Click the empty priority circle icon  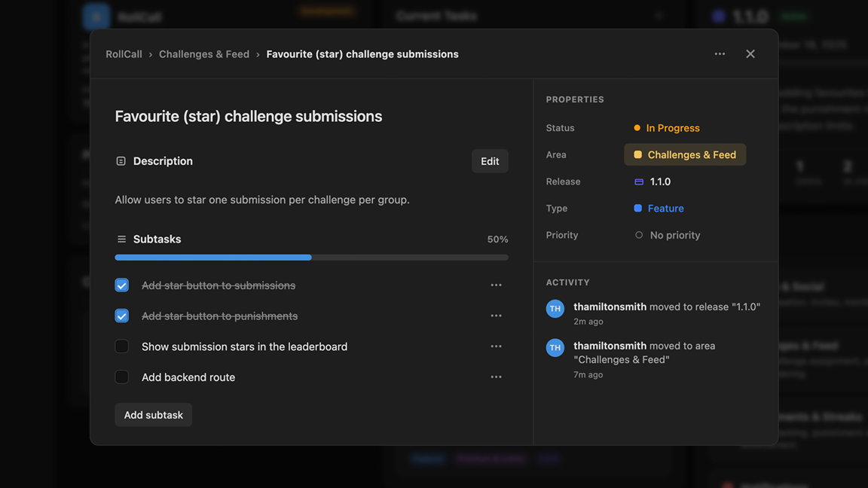tap(639, 235)
